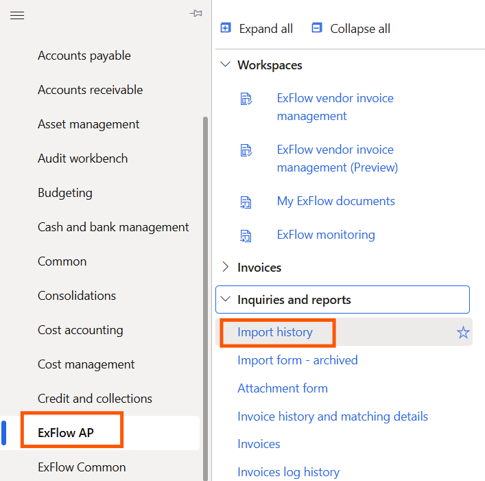
Task: Select Accounts receivable module
Action: (90, 90)
